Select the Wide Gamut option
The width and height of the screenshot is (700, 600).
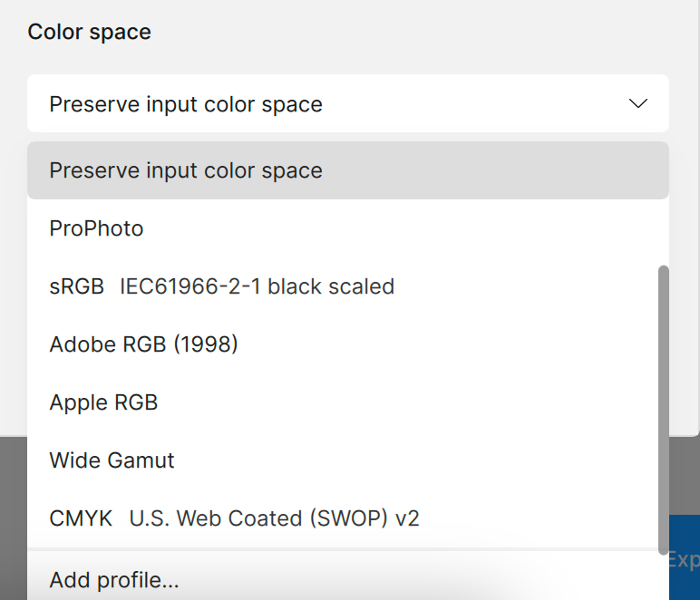pyautogui.click(x=112, y=460)
